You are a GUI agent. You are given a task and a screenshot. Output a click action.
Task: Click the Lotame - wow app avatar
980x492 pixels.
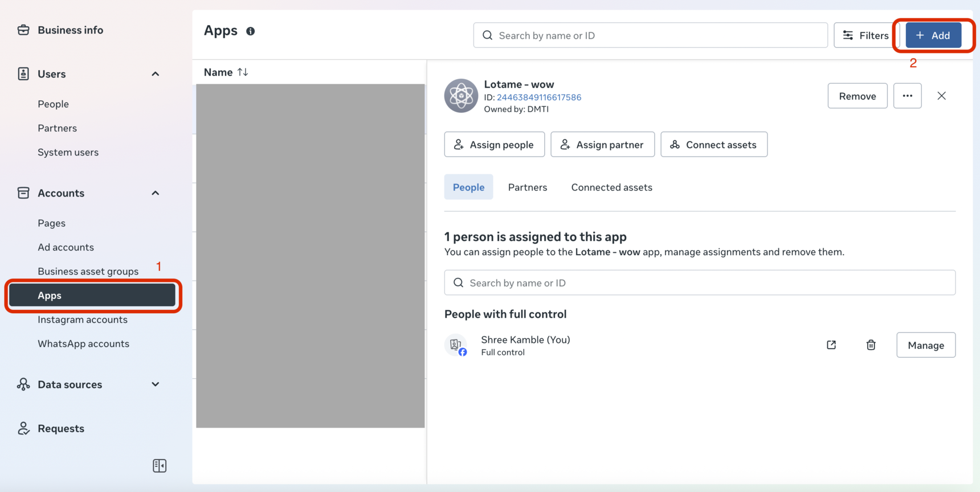[x=461, y=96]
